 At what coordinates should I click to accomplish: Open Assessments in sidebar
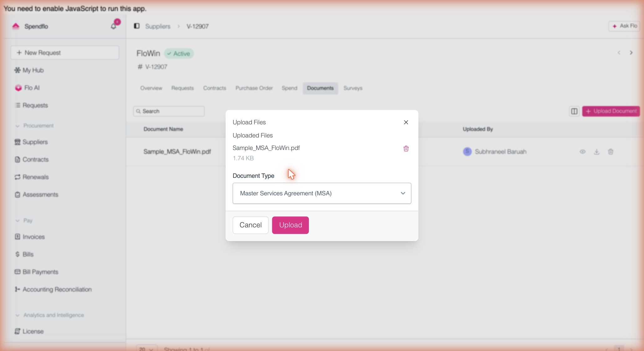tap(37, 194)
